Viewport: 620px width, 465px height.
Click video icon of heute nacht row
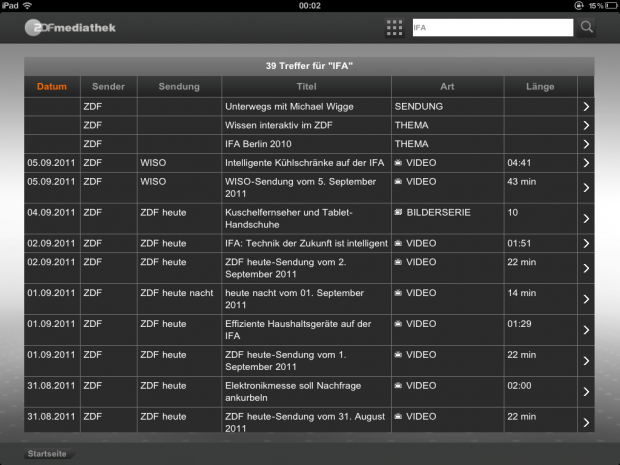tap(399, 293)
